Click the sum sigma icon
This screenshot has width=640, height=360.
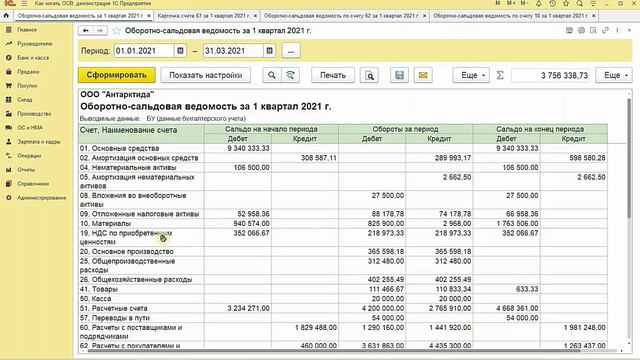tap(500, 75)
